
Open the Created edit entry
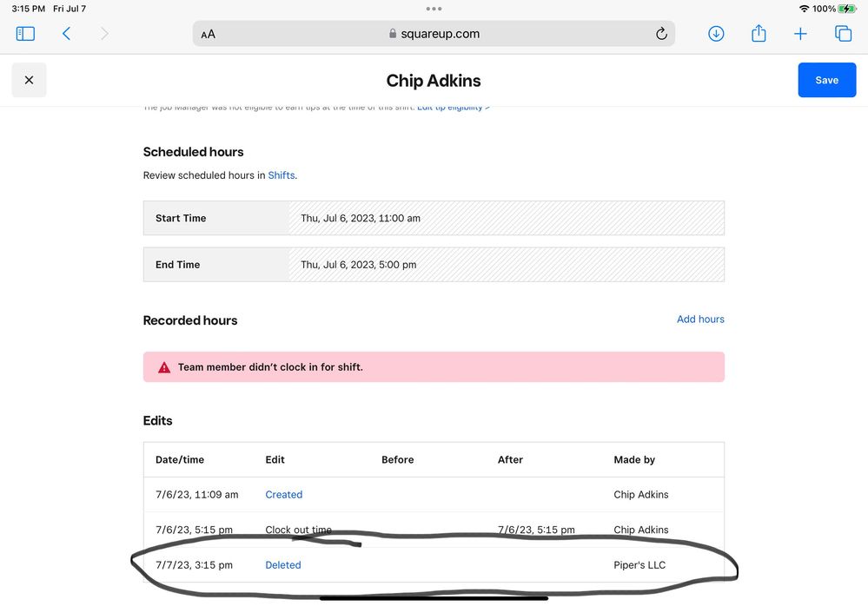pos(284,495)
